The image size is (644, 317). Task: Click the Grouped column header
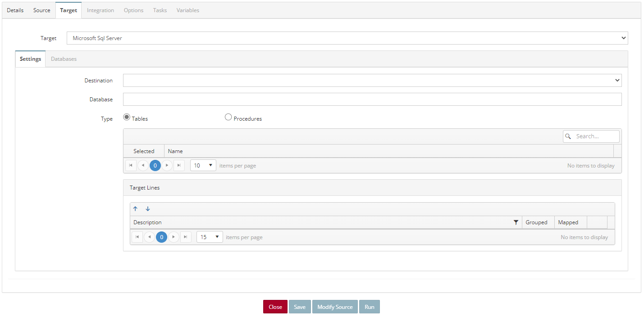(x=538, y=222)
